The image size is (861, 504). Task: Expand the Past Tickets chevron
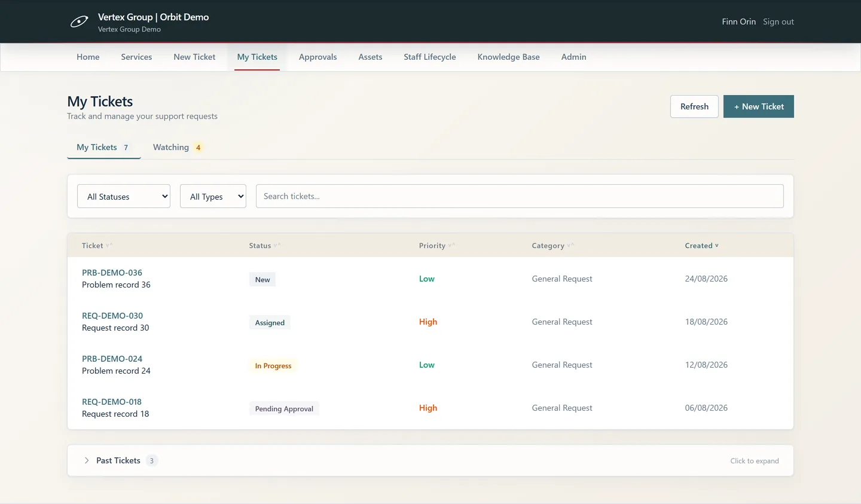pyautogui.click(x=87, y=460)
